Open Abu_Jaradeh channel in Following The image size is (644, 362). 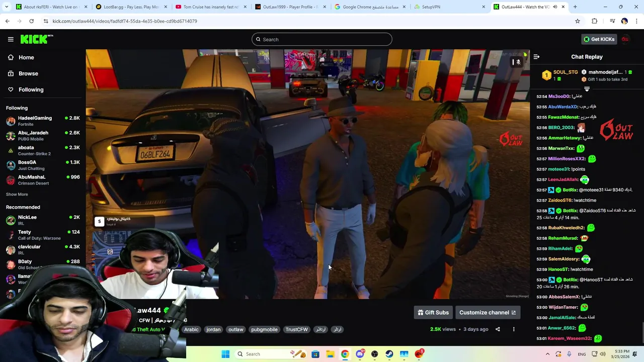coord(43,136)
